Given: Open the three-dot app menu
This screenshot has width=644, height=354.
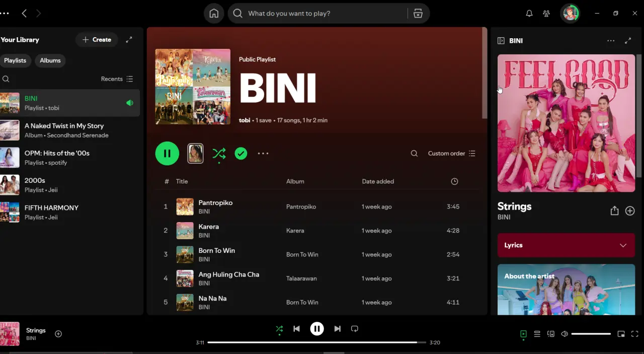Looking at the screenshot, I should pos(5,14).
